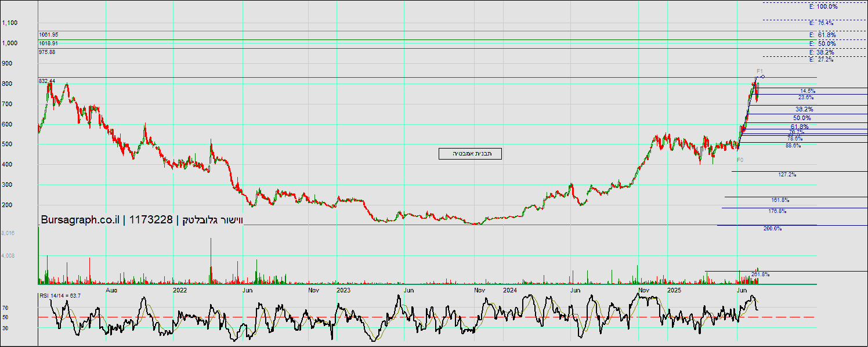Click the 700 price axis label
Viewport: 868px width, 347px height.
pyautogui.click(x=7, y=104)
